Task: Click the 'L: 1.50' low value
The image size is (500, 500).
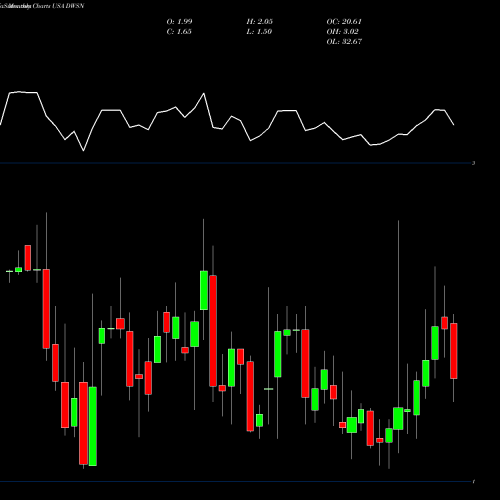Action: [x=259, y=32]
